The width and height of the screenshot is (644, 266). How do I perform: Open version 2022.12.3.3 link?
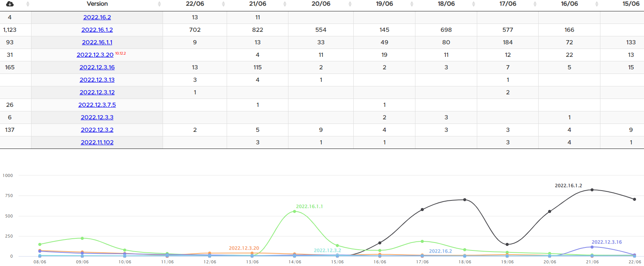pos(97,117)
